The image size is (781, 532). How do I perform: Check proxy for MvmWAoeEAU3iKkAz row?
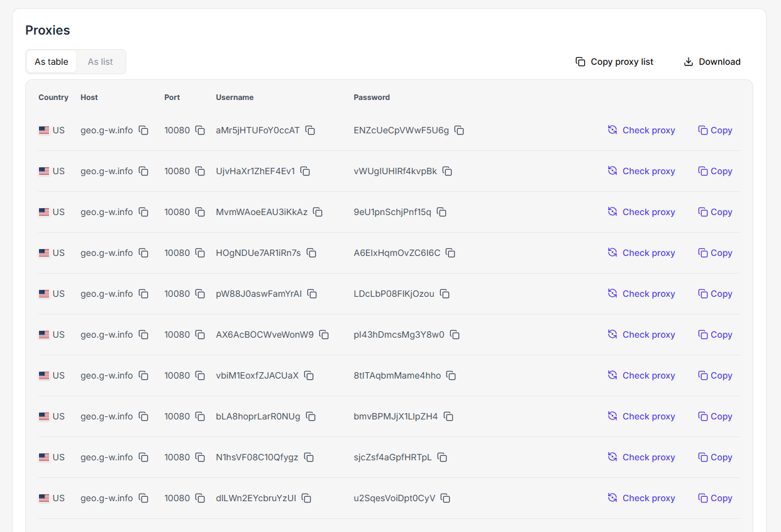641,212
